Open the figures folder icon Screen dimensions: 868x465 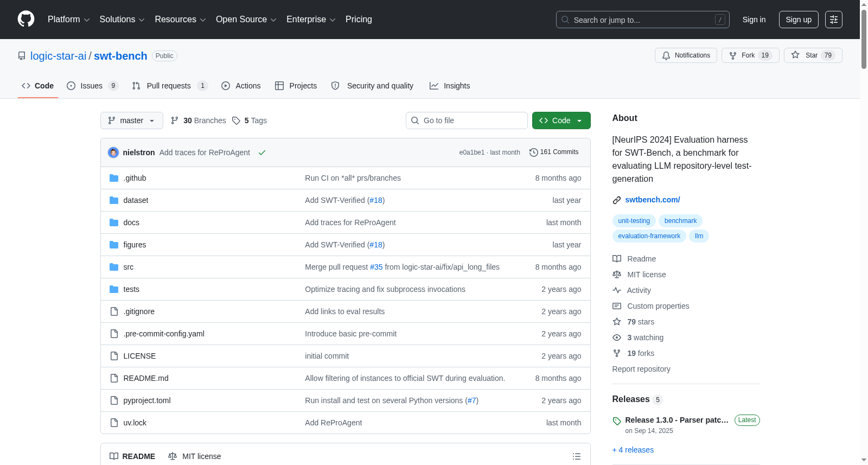tap(114, 245)
